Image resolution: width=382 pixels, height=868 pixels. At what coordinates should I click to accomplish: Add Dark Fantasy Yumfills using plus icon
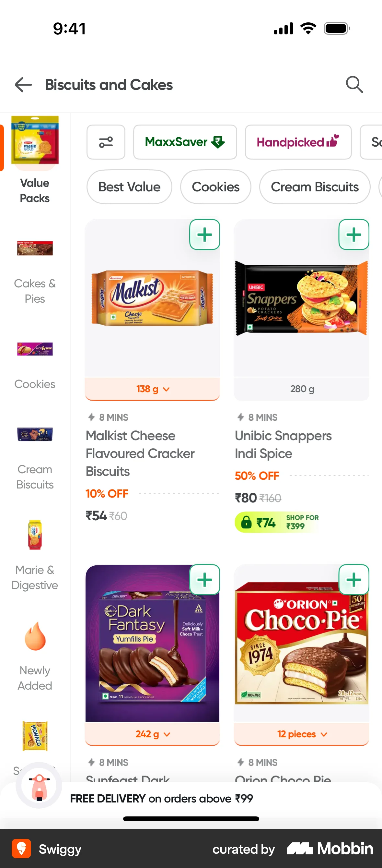[204, 580]
